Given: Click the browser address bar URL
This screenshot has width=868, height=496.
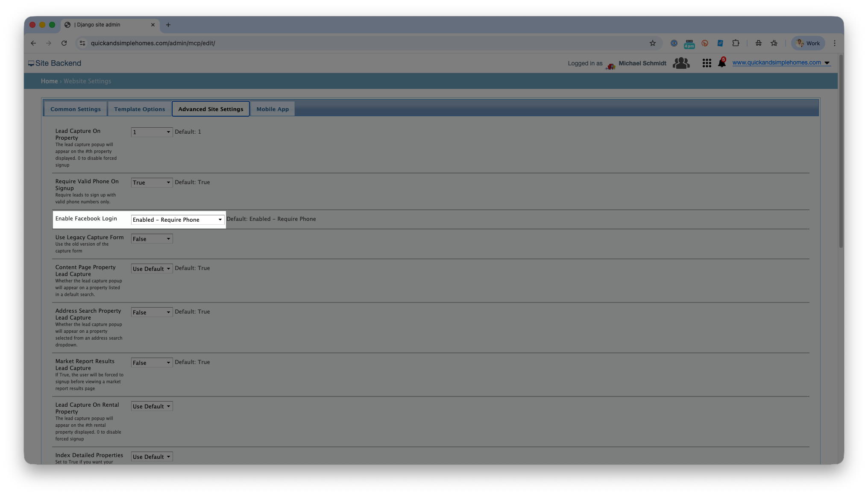Looking at the screenshot, I should coord(153,43).
